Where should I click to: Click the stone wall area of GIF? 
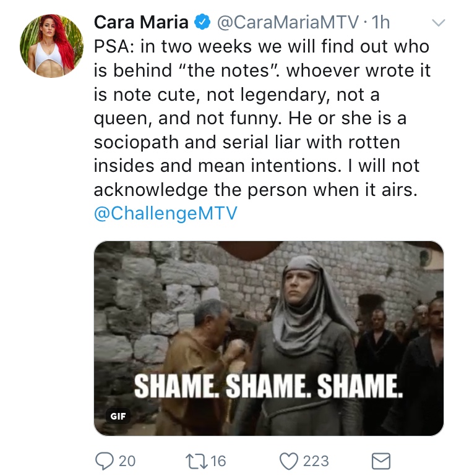click(143, 291)
